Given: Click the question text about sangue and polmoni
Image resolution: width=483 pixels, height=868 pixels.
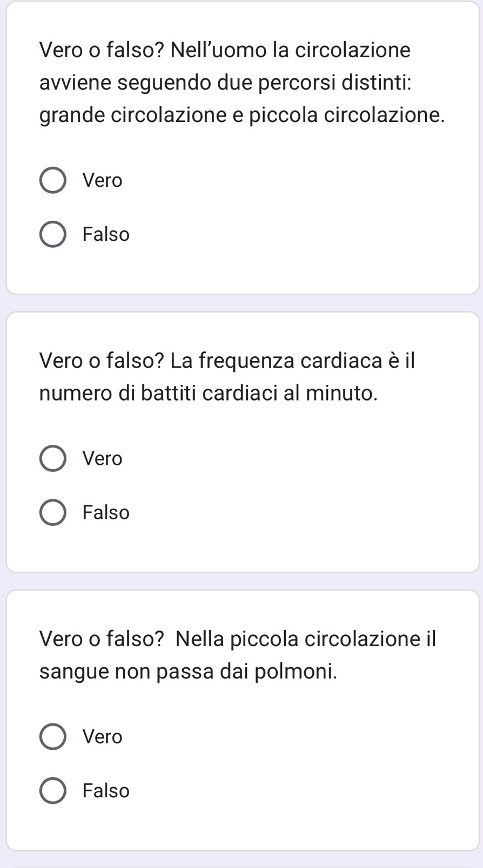Looking at the screenshot, I should 238,655.
